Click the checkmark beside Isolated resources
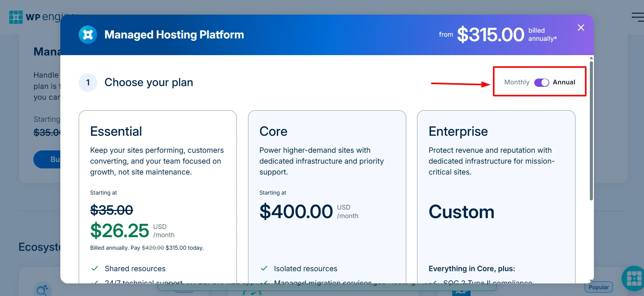This screenshot has width=644, height=296. (x=264, y=268)
